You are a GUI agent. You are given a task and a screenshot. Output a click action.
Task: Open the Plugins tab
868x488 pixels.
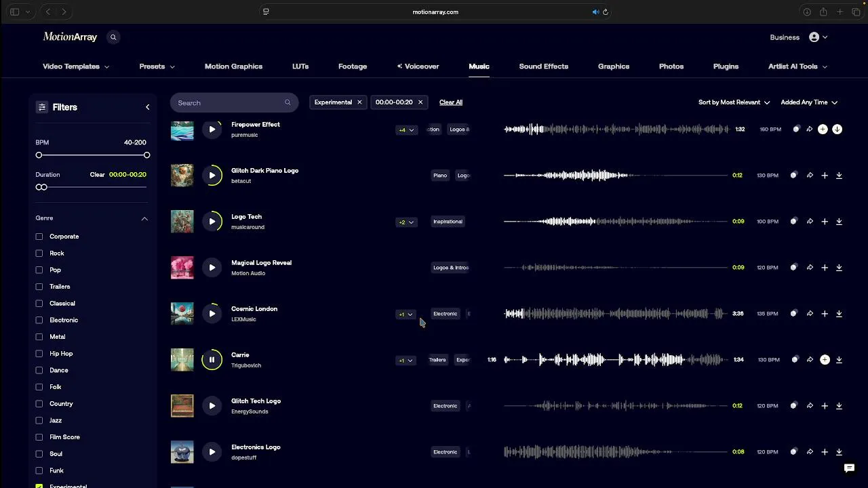pos(726,66)
